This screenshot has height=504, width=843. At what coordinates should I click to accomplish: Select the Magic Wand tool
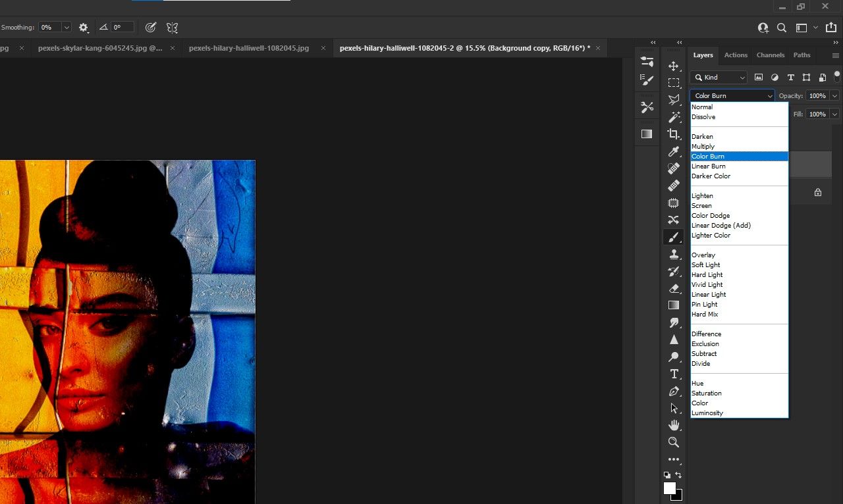click(x=674, y=117)
